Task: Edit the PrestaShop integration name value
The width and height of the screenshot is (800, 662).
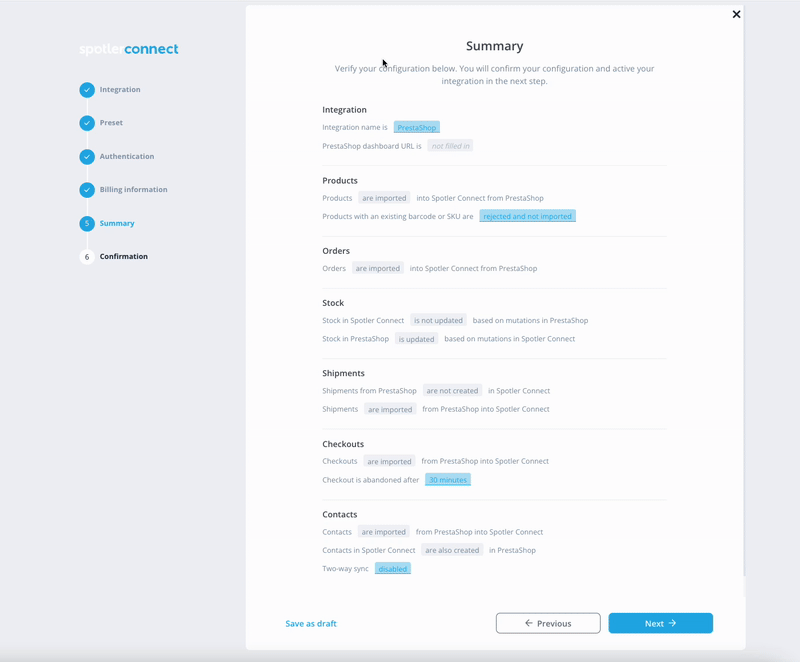Action: 417,128
